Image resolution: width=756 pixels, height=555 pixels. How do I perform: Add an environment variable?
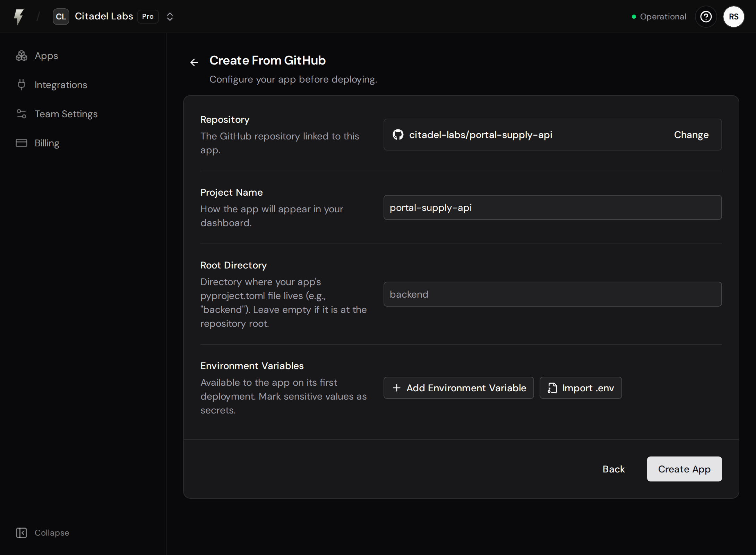[458, 388]
